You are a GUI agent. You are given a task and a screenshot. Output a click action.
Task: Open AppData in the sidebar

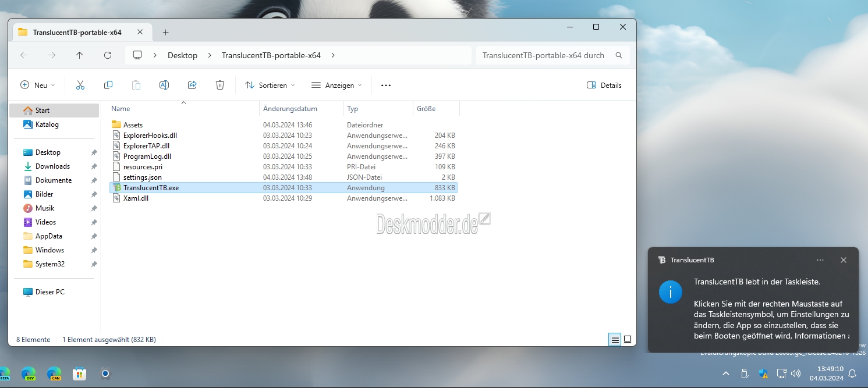point(54,236)
